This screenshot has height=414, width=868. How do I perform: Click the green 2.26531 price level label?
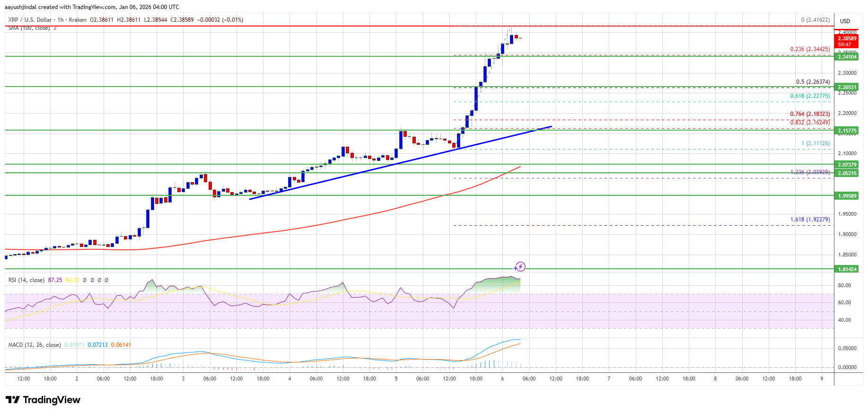[847, 87]
